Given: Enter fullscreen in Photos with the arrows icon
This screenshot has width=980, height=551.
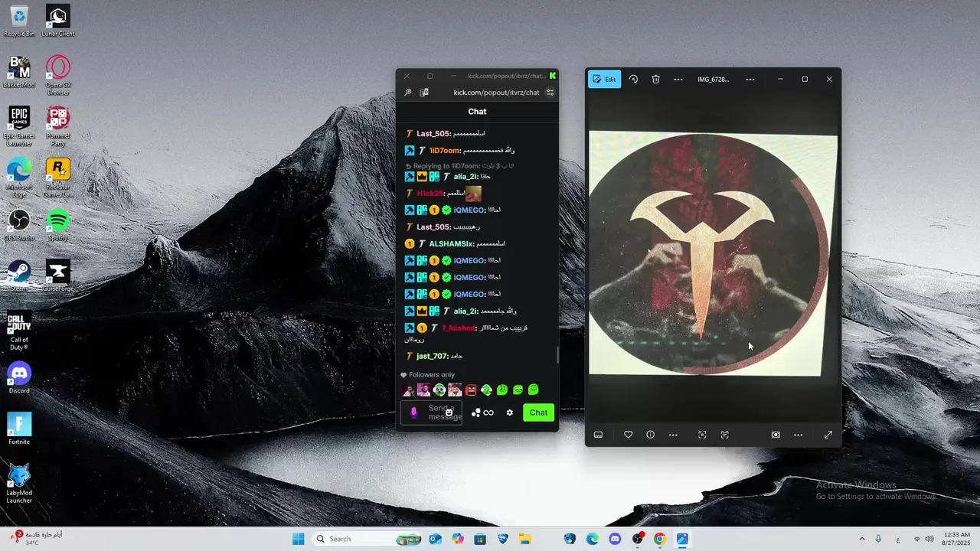Looking at the screenshot, I should pyautogui.click(x=828, y=435).
